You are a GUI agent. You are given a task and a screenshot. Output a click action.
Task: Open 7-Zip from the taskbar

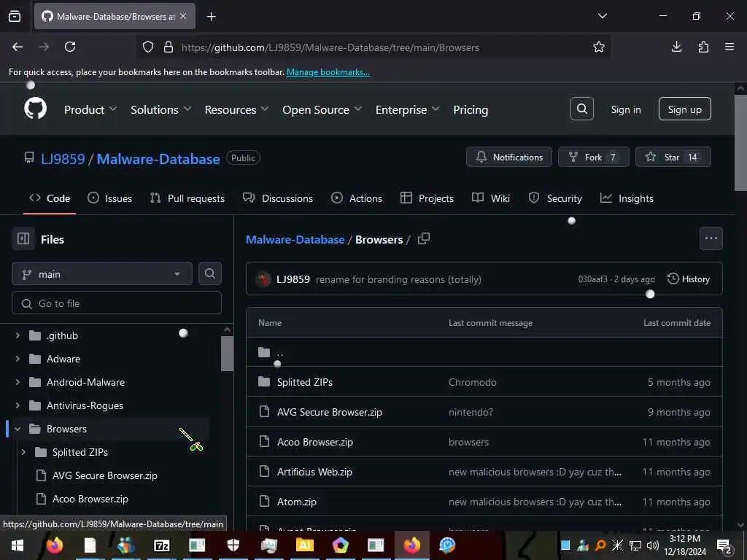click(161, 545)
